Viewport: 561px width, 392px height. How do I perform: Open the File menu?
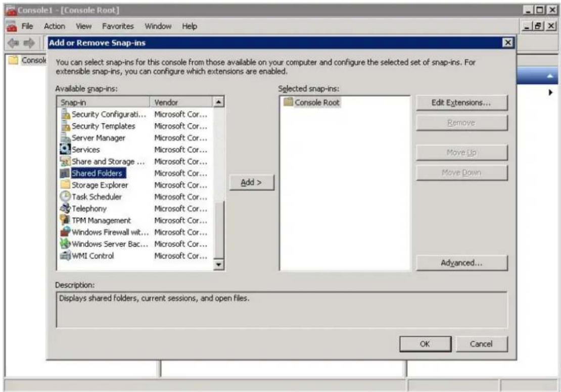[x=27, y=26]
